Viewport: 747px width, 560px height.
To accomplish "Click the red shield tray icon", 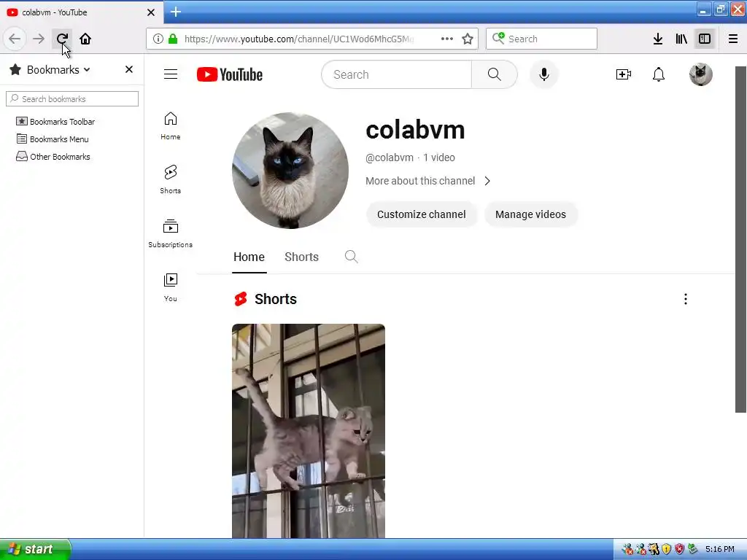I will pos(679,549).
